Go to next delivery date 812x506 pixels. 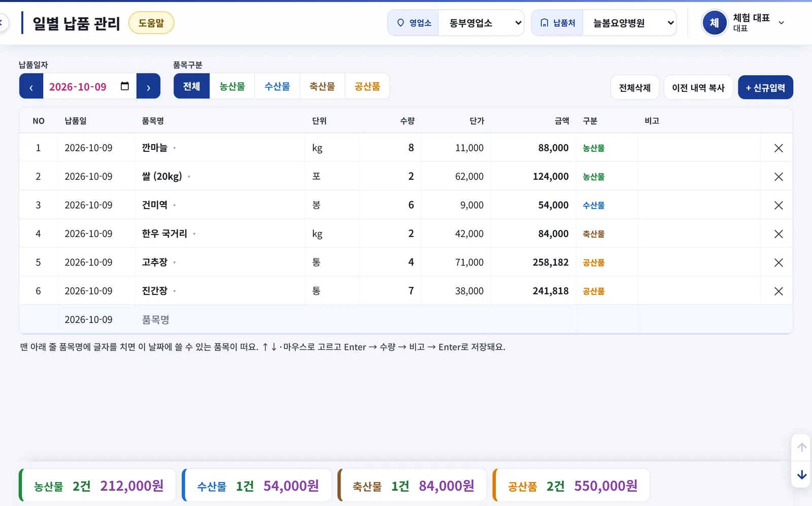click(148, 86)
